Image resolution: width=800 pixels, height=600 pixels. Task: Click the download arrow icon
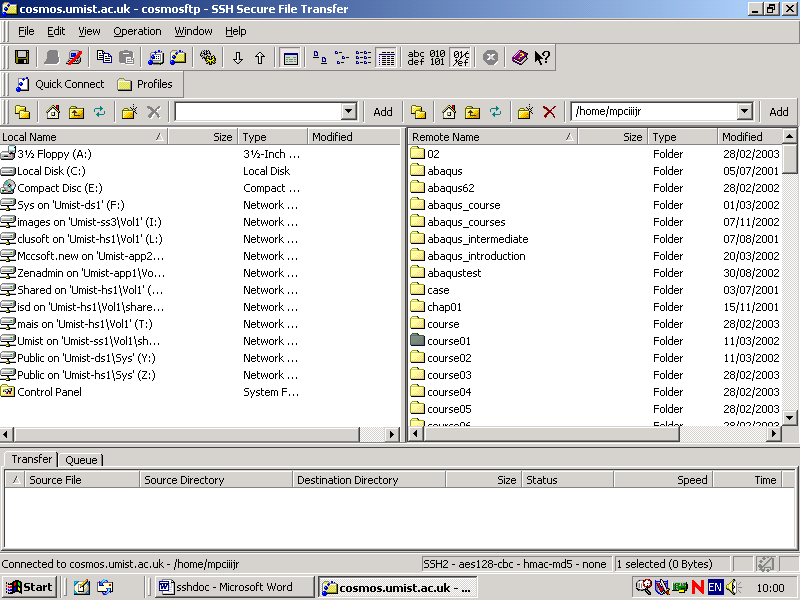point(238,58)
